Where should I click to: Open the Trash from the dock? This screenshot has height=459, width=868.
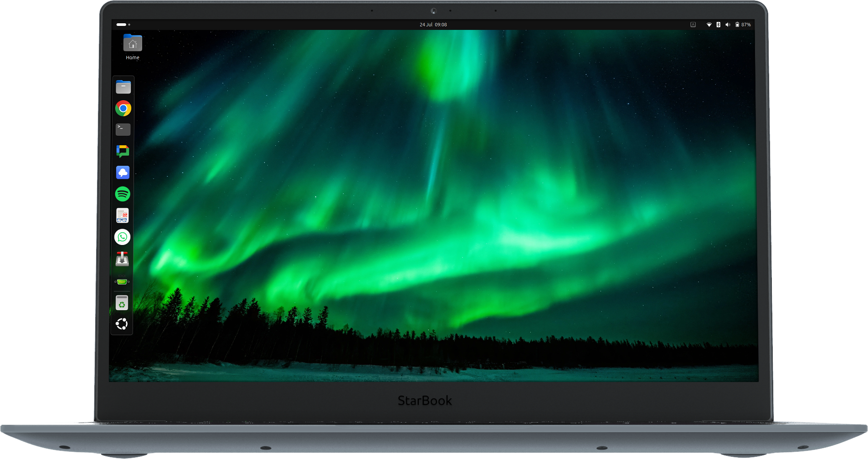pos(122,303)
